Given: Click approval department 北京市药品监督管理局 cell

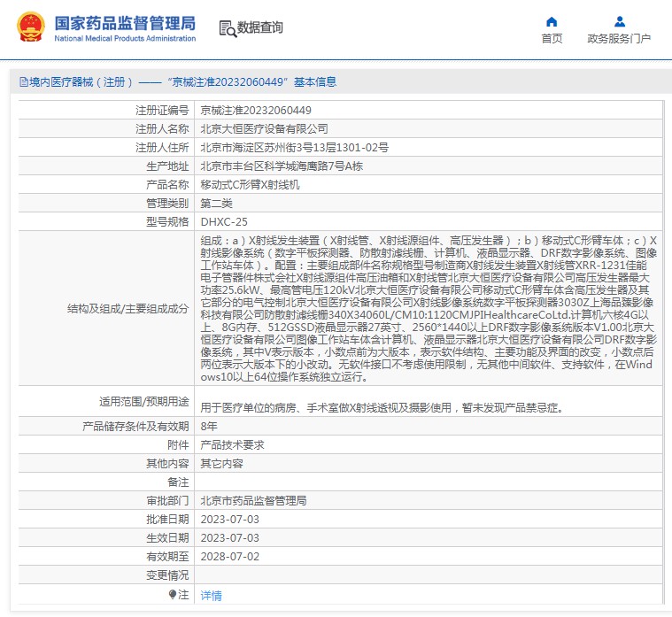Looking at the screenshot, I should (x=253, y=500).
